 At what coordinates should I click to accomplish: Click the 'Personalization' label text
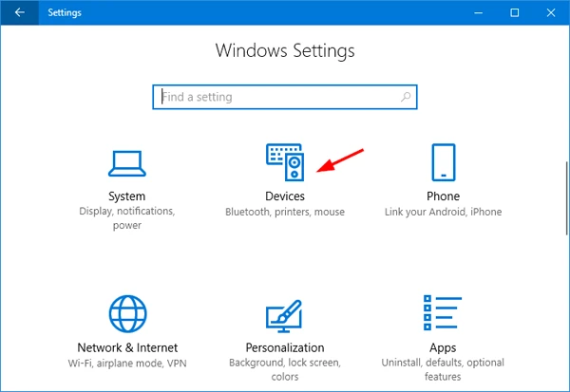(x=285, y=348)
